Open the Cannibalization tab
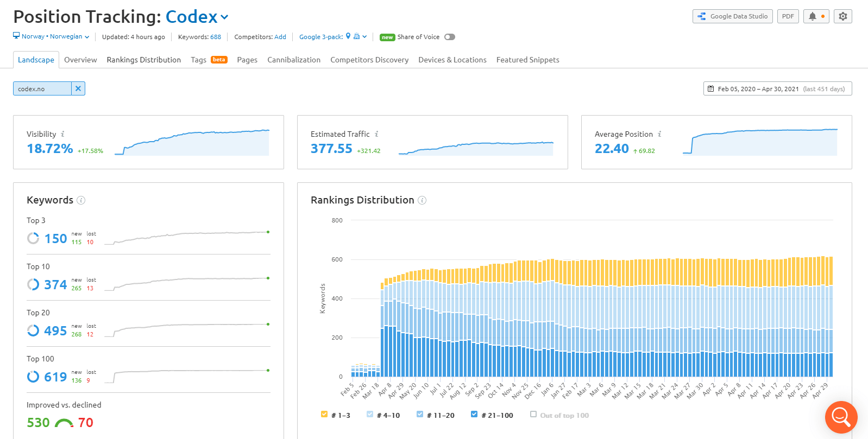This screenshot has width=868, height=439. click(294, 60)
